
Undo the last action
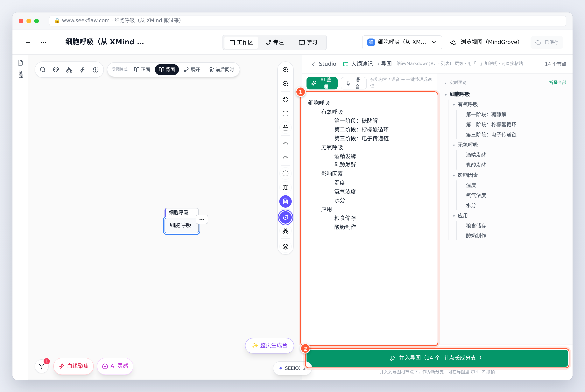285,143
